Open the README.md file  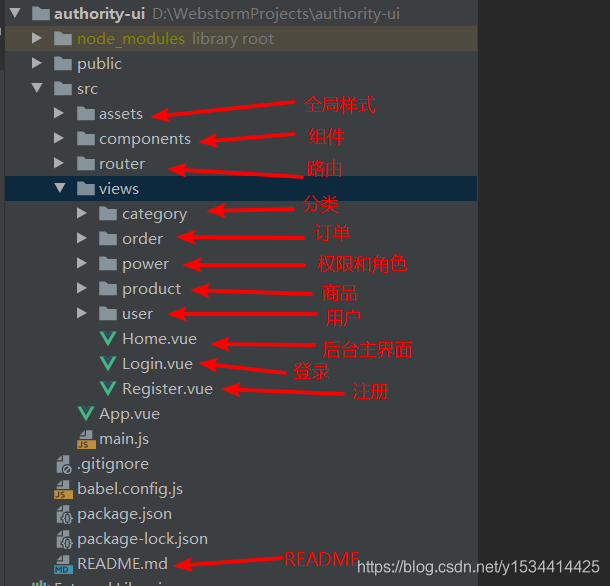coord(123,564)
